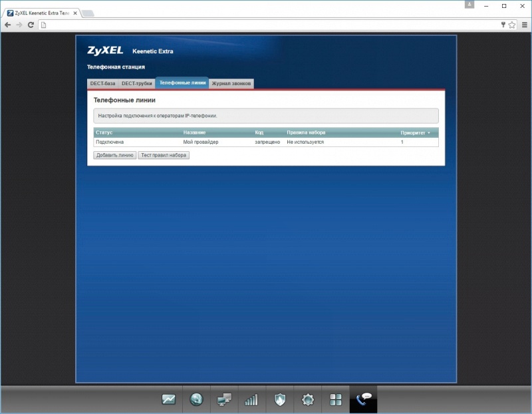The image size is (532, 414).
Task: Open the Internet globe section
Action: point(196,399)
